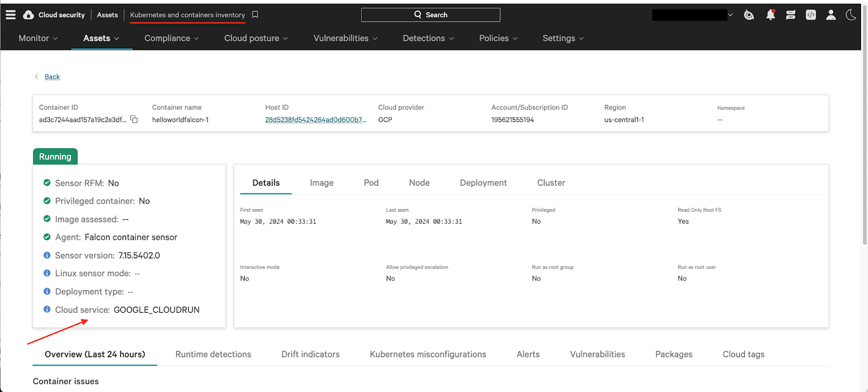Select the region value us-central1-1

coord(624,120)
